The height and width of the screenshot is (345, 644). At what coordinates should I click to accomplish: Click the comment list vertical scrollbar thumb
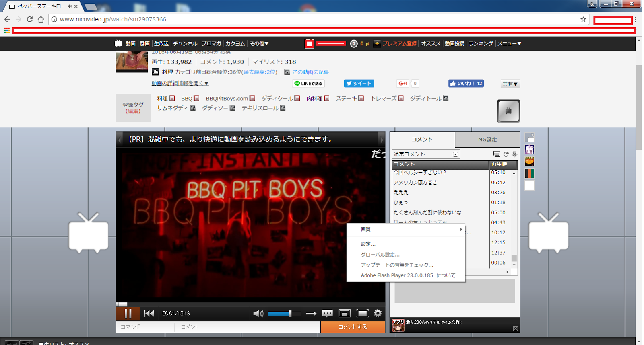tap(514, 258)
